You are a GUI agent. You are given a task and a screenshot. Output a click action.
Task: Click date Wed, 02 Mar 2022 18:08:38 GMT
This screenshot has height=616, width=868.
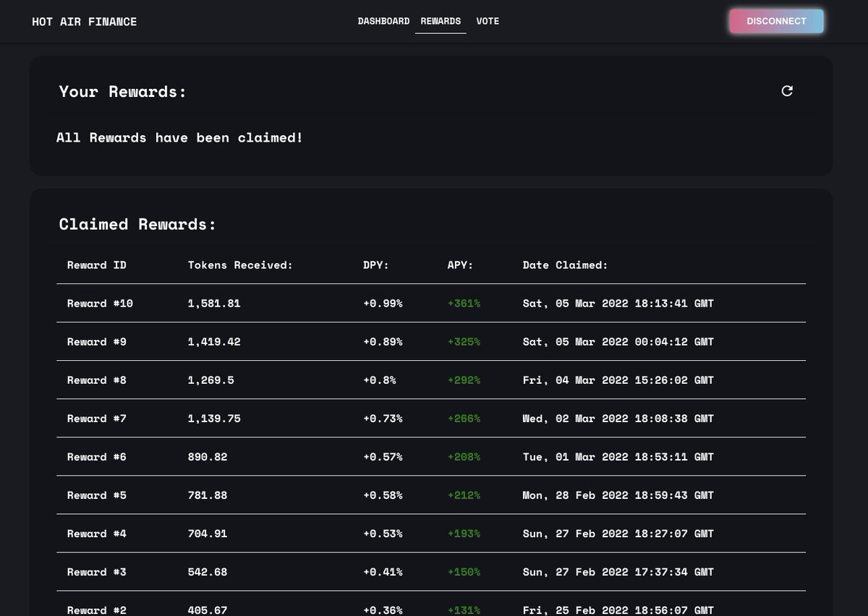(618, 419)
